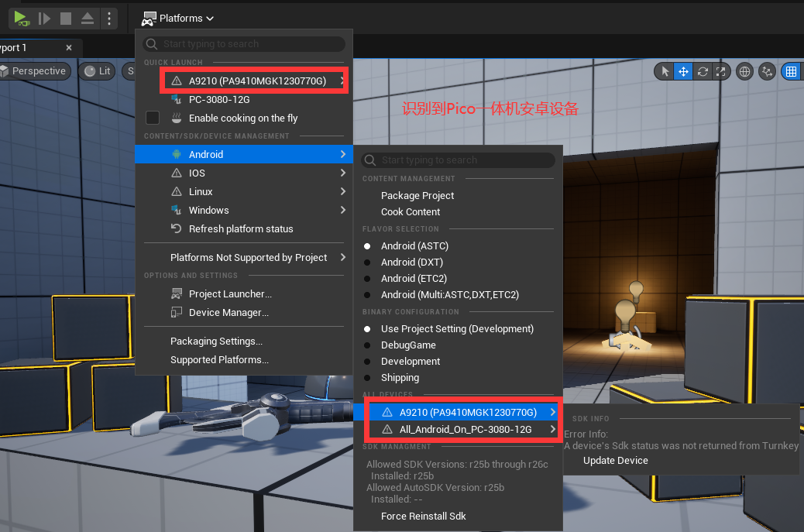Choose the translate move tool
The height and width of the screenshot is (532, 804).
683,71
